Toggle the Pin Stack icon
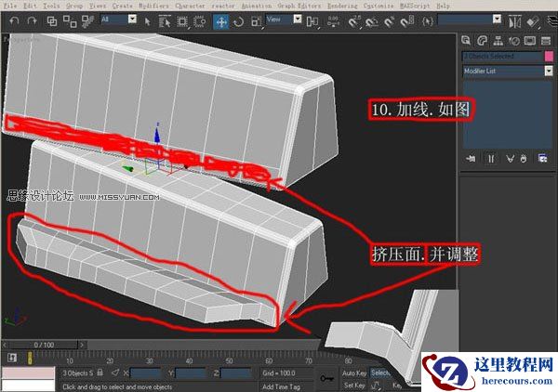Viewport: 558px width, 392px height. 471,159
